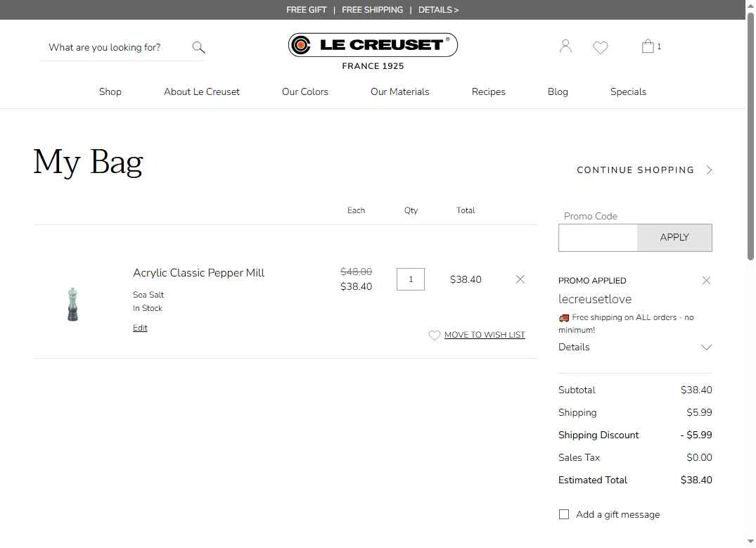Open the wish list heart icon in header
The width and height of the screenshot is (756, 548).
601,47
